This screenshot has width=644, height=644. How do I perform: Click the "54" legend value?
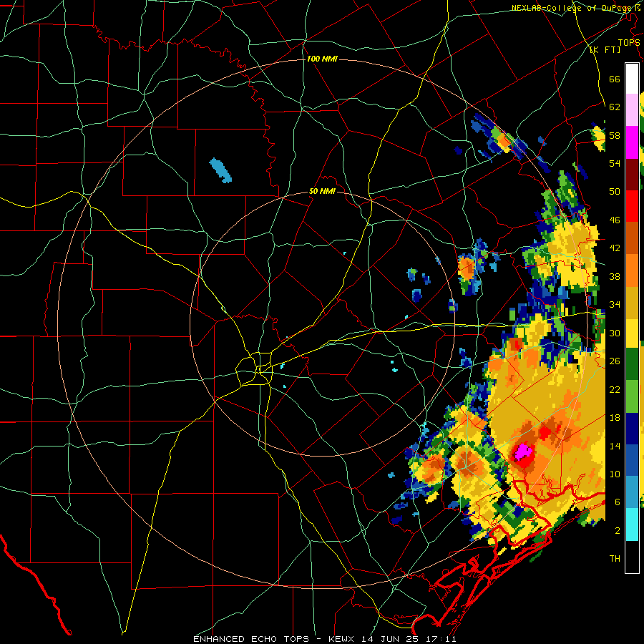click(615, 163)
